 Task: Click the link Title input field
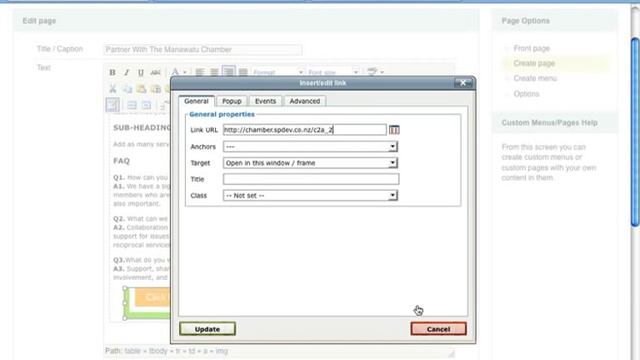(311, 179)
